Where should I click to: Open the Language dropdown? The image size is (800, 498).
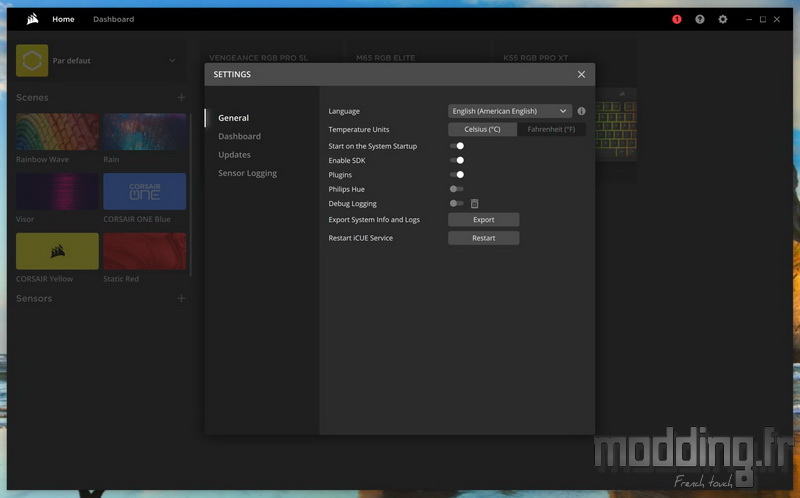(509, 111)
